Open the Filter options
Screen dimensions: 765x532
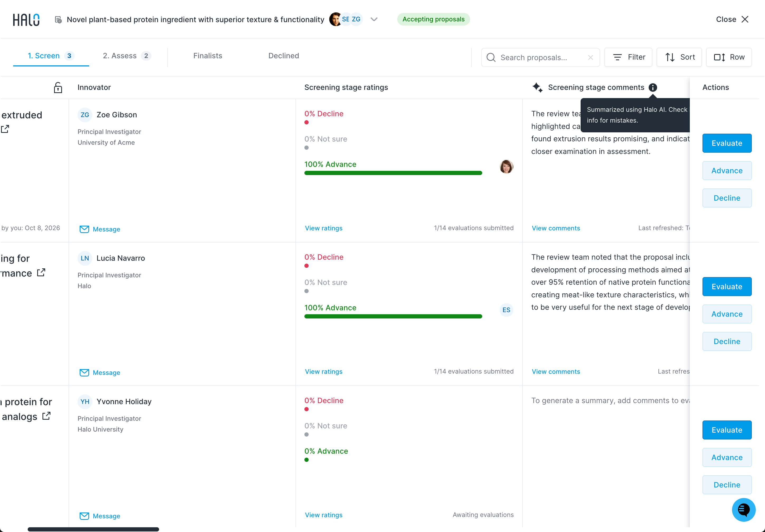[628, 57]
